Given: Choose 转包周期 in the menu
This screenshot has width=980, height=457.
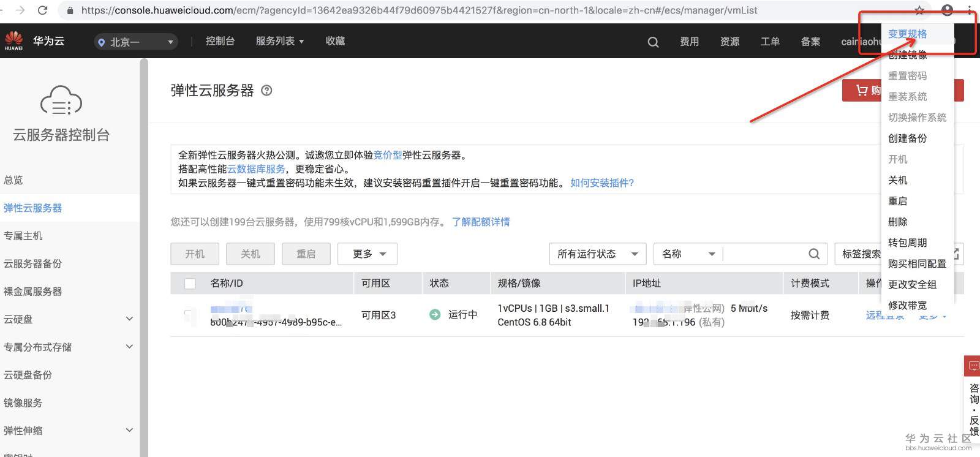Looking at the screenshot, I should [x=907, y=243].
